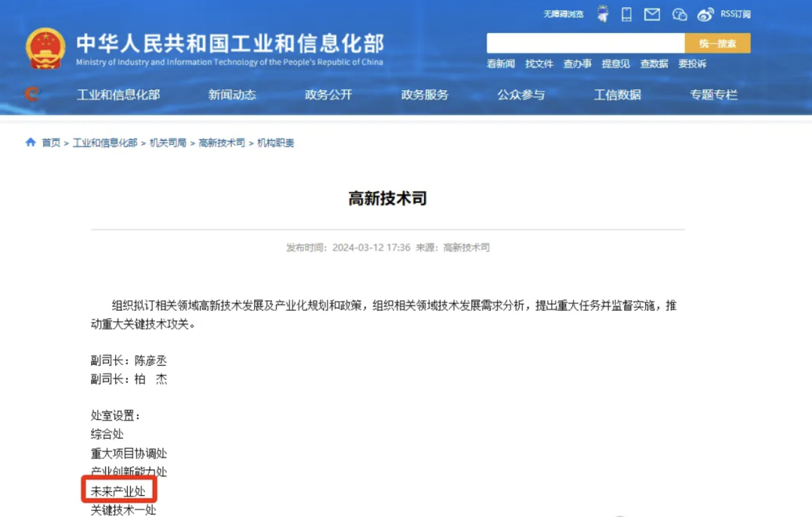
Task: Click 机关司局 in the breadcrumb
Action: click(x=168, y=143)
